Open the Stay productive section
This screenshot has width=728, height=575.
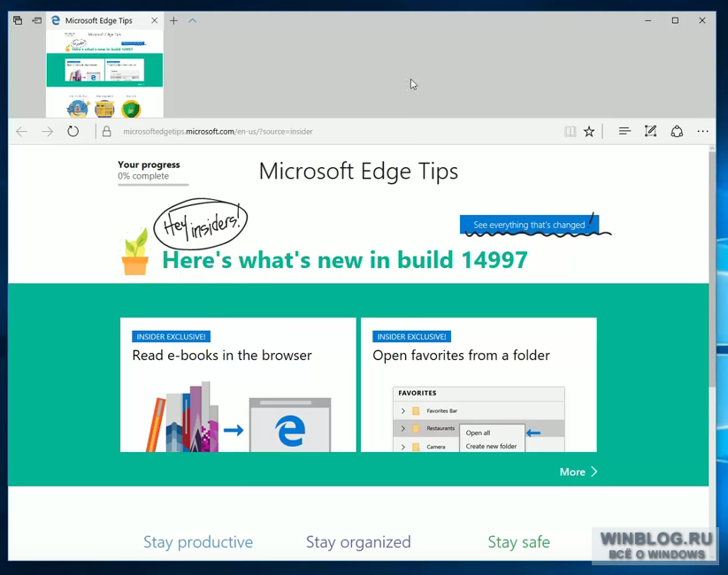pos(198,542)
